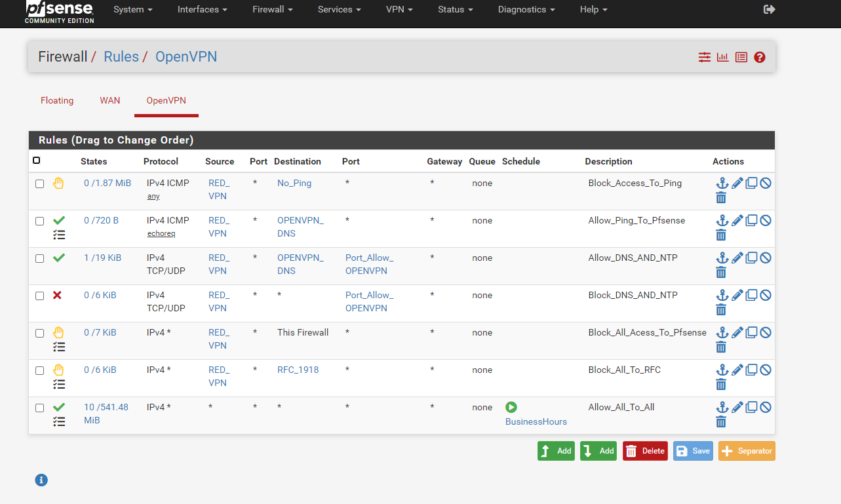Viewport: 841px width, 504px height.
Task: Click Rules link in the breadcrumb
Action: [x=121, y=57]
